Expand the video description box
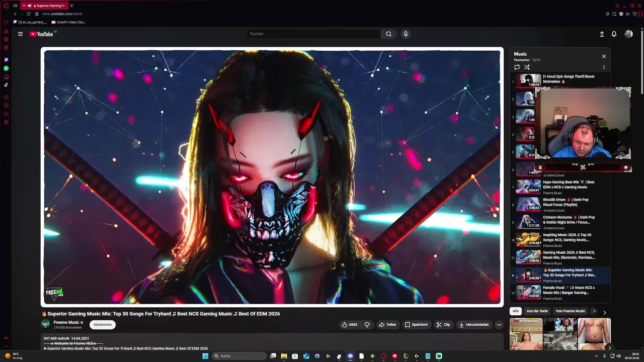Image resolution: width=644 pixels, height=362 pixels. pos(272,342)
